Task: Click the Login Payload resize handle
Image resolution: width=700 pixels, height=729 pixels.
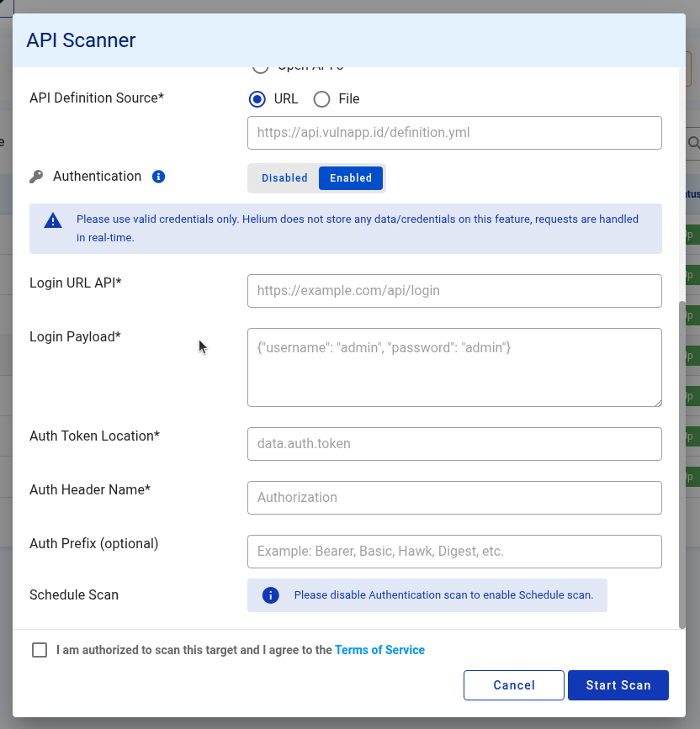Action: (658, 403)
